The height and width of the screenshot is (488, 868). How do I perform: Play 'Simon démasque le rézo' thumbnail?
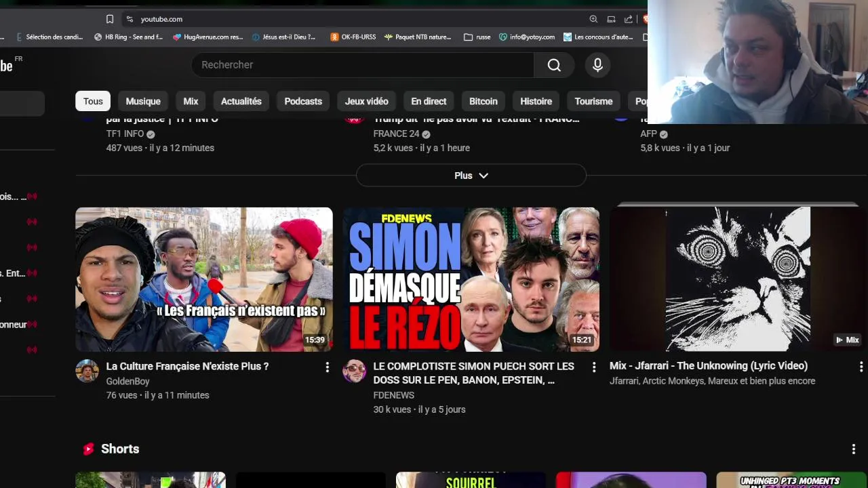tap(471, 279)
